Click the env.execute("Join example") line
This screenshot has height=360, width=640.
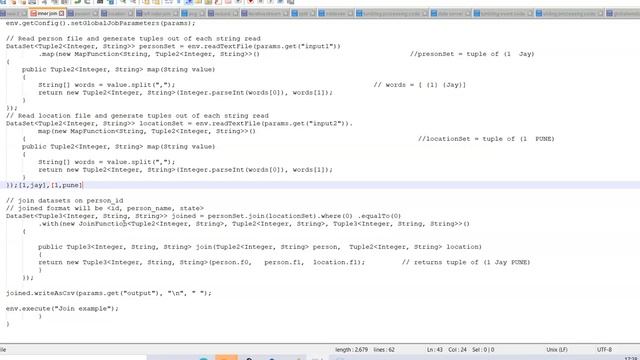click(62, 309)
